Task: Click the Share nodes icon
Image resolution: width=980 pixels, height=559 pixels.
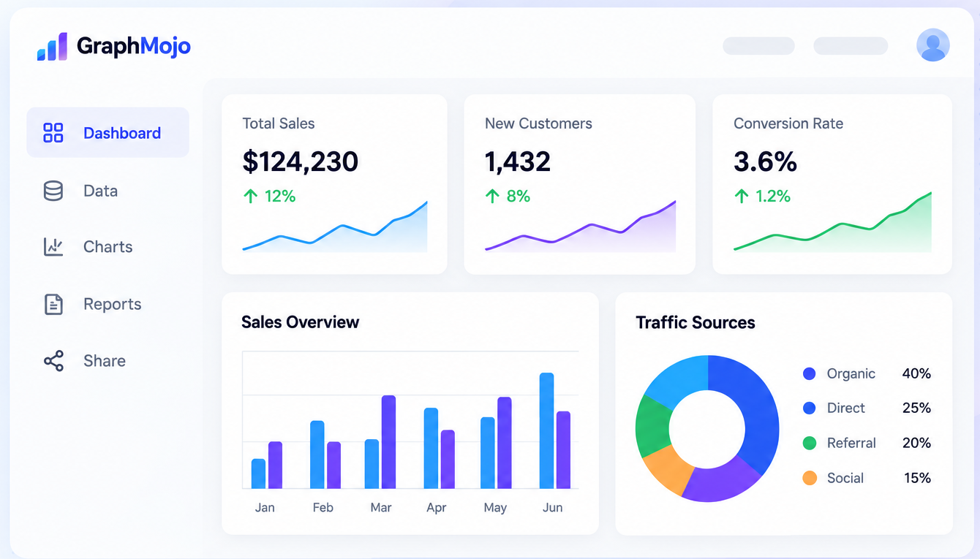Action: pyautogui.click(x=53, y=361)
